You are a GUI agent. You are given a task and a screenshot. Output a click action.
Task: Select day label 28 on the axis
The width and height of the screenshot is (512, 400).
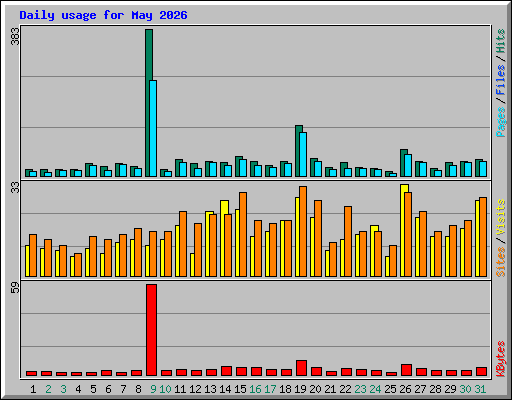[435, 389]
